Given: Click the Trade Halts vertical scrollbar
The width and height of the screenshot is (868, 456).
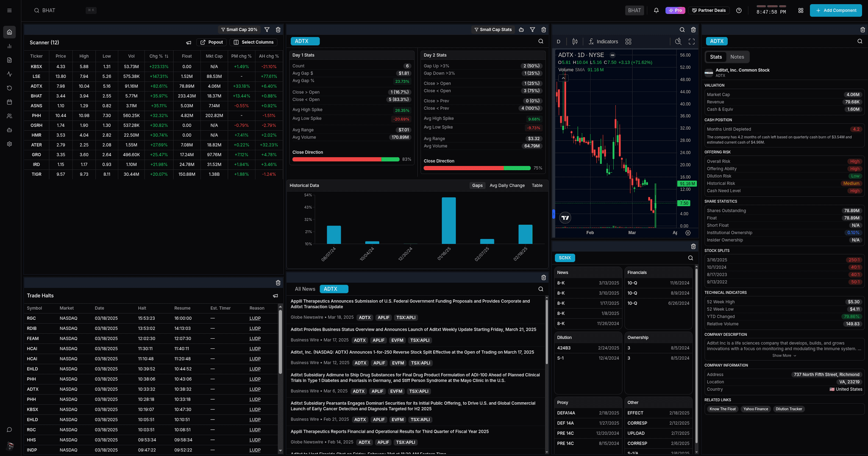Looking at the screenshot, I should click(280, 342).
